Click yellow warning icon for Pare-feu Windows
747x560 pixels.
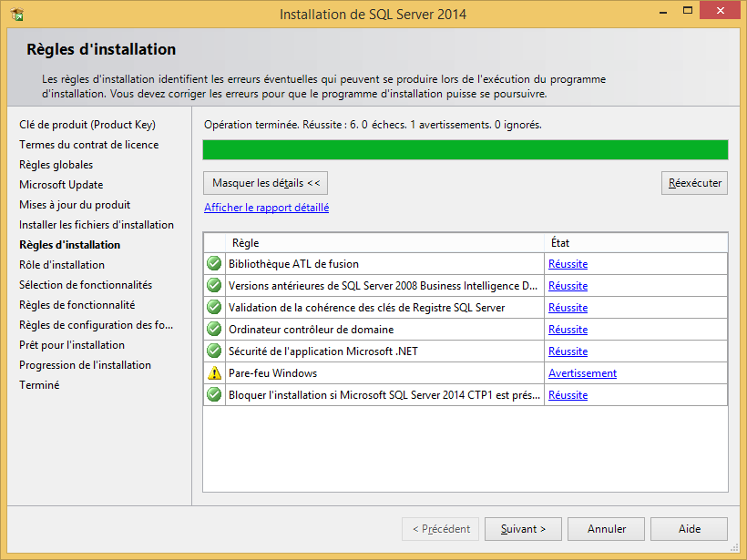(214, 372)
